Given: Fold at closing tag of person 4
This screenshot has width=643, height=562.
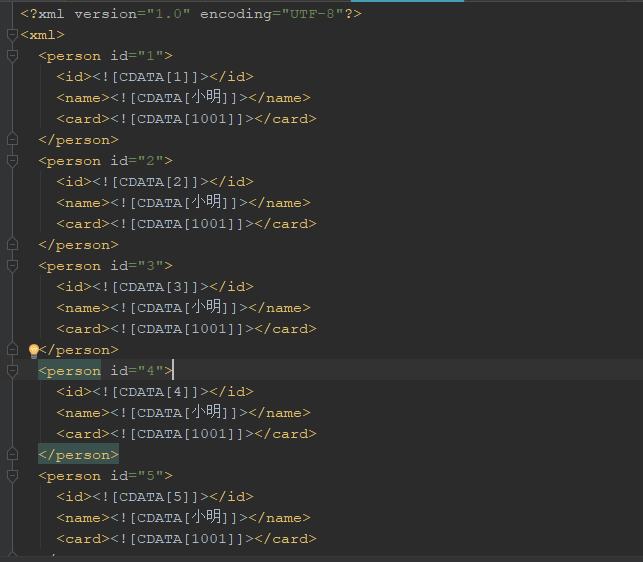Looking at the screenshot, I should (x=12, y=455).
